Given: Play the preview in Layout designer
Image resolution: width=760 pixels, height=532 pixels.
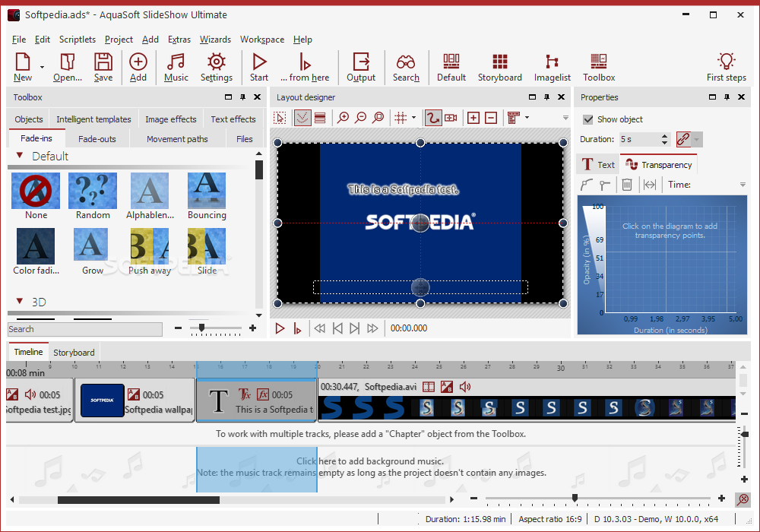Looking at the screenshot, I should tap(280, 328).
